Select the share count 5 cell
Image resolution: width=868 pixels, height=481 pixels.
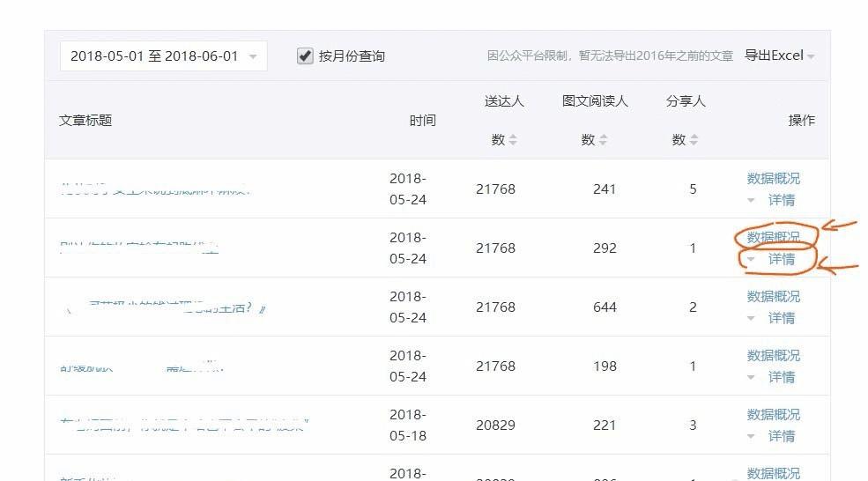[693, 189]
